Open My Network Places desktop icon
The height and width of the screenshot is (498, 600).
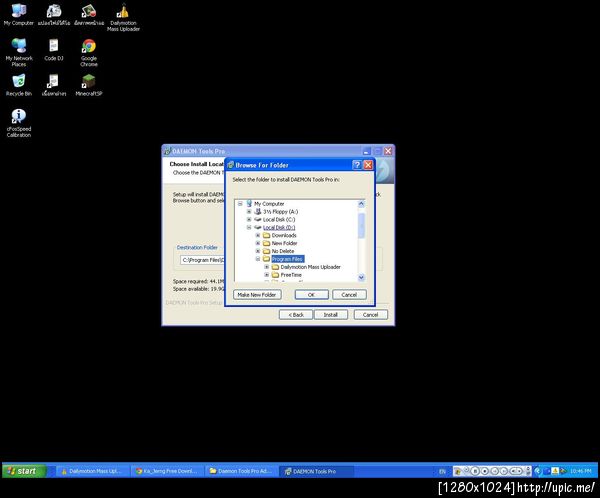point(19,52)
